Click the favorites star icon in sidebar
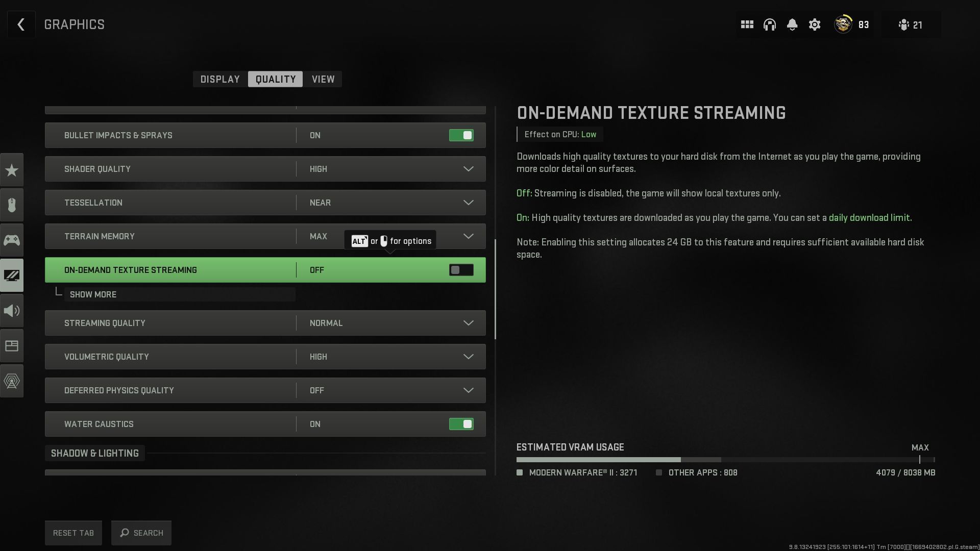This screenshot has width=980, height=551. click(11, 169)
